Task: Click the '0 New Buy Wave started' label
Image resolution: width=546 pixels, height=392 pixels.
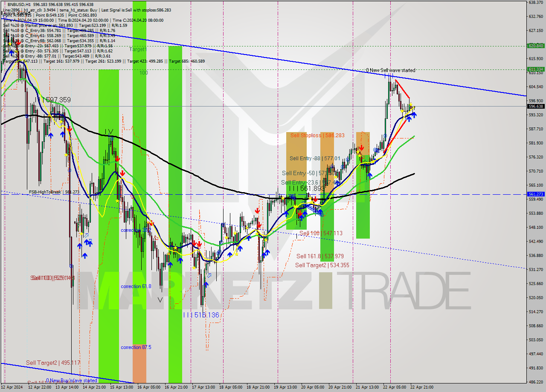Action: [72, 380]
